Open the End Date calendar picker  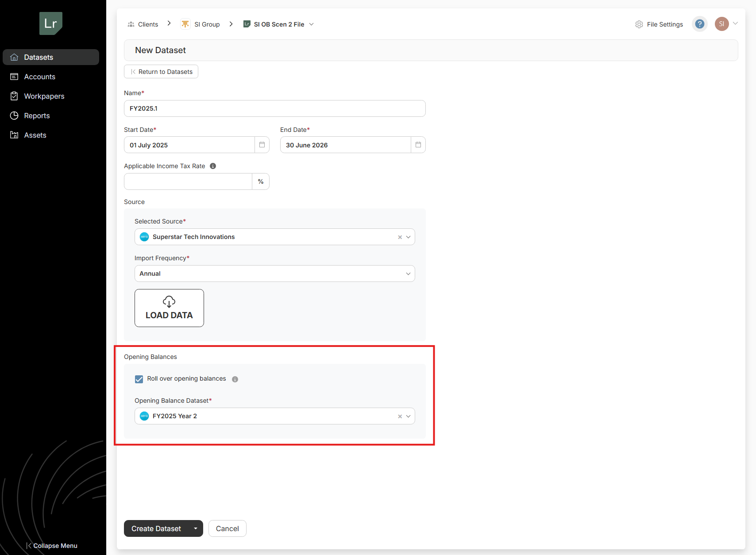pos(418,145)
